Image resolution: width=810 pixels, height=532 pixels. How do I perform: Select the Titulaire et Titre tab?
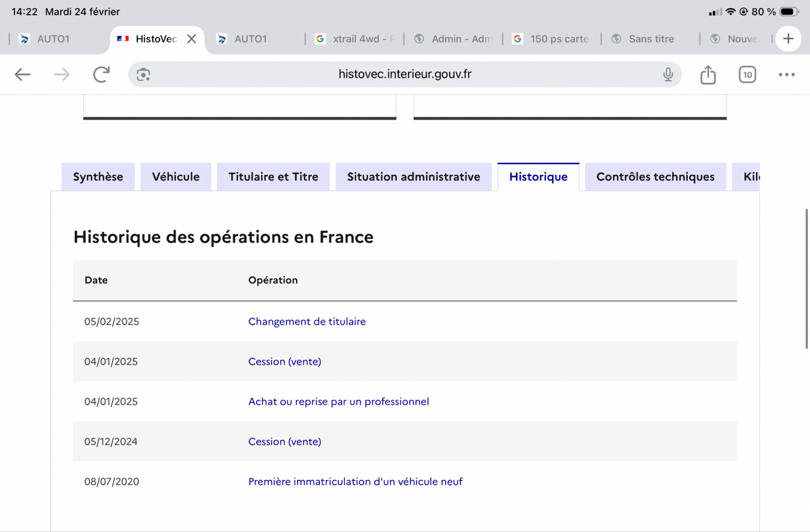[x=273, y=177]
